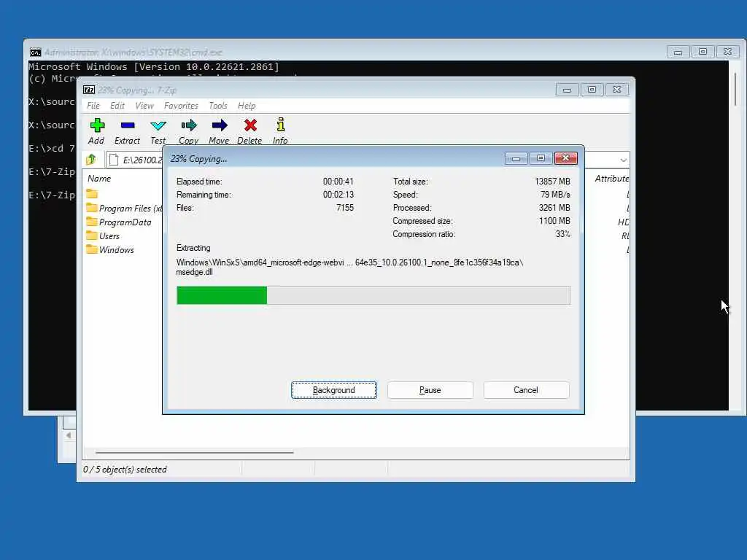Open the File menu
The image size is (747, 560).
(93, 106)
